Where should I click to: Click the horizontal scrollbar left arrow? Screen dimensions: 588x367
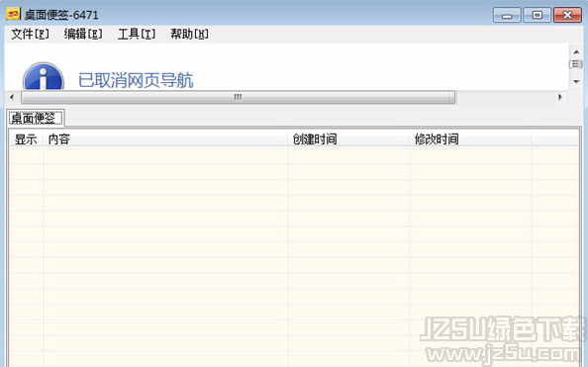pyautogui.click(x=12, y=97)
